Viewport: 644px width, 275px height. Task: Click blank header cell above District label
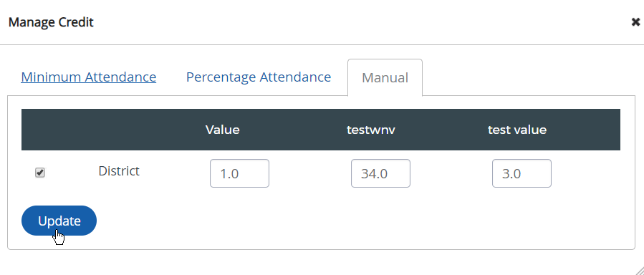[119, 130]
